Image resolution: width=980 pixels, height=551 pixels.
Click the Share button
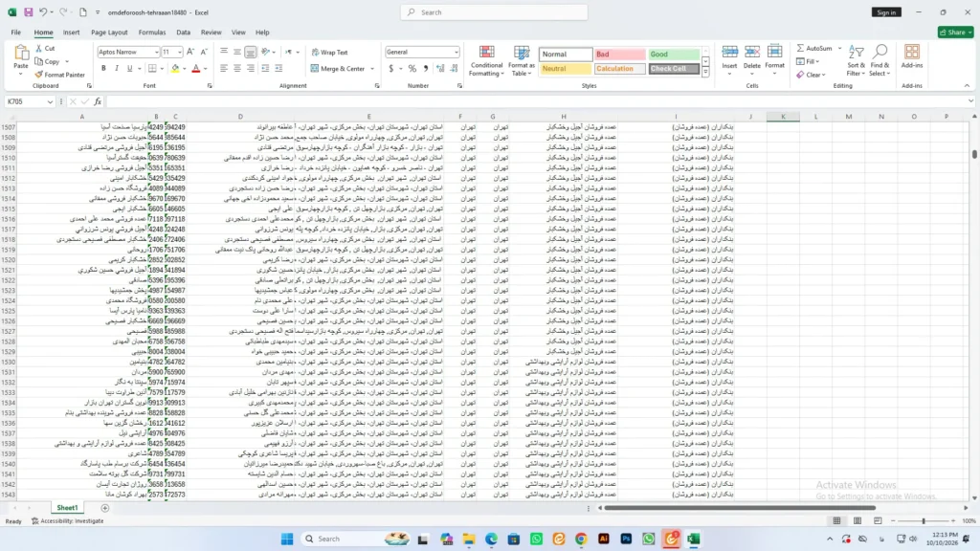pyautogui.click(x=956, y=32)
